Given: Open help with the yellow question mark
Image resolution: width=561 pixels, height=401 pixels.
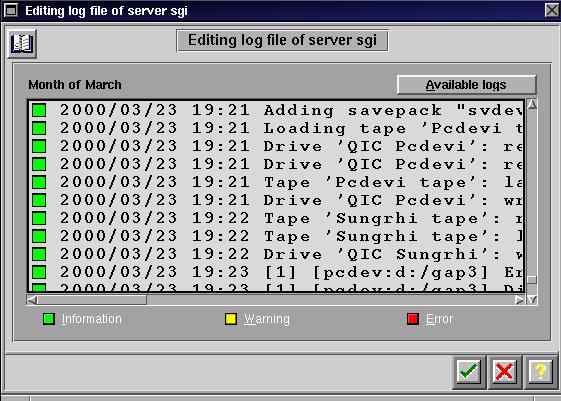Looking at the screenshot, I should click(x=541, y=372).
